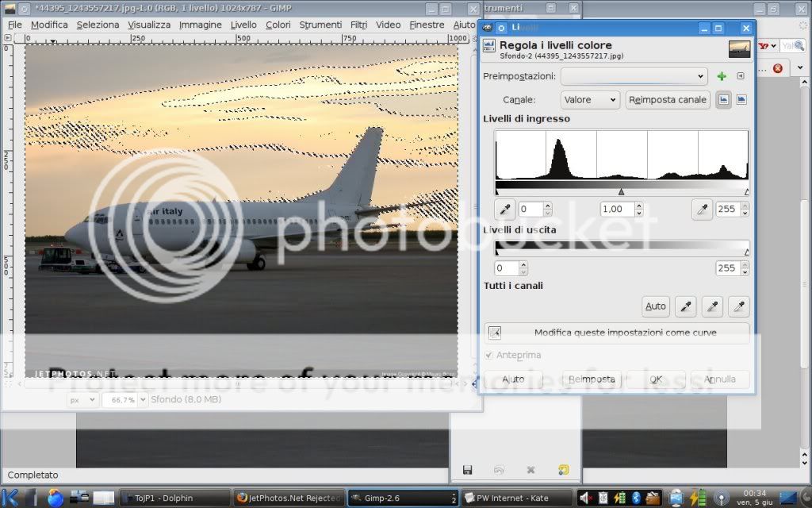Add current settings as a preset

tap(722, 76)
